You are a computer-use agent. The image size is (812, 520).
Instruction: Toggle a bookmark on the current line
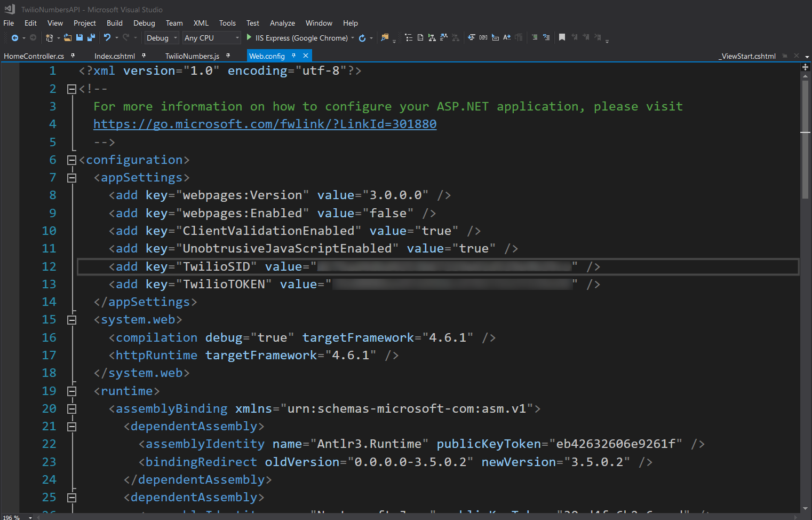tap(562, 37)
